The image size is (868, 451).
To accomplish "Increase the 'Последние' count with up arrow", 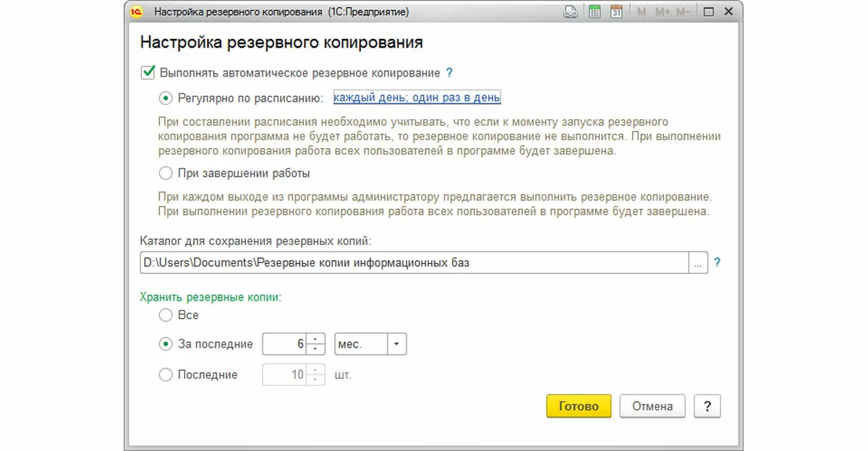I will (315, 369).
